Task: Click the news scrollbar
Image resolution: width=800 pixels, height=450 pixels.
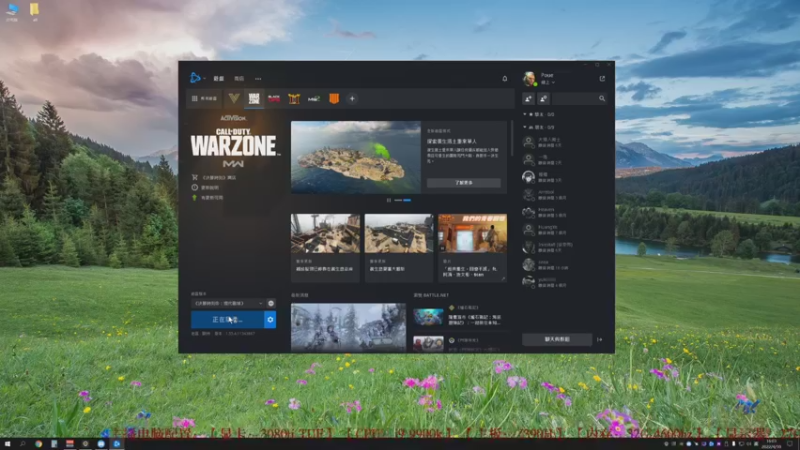Action: (512, 138)
